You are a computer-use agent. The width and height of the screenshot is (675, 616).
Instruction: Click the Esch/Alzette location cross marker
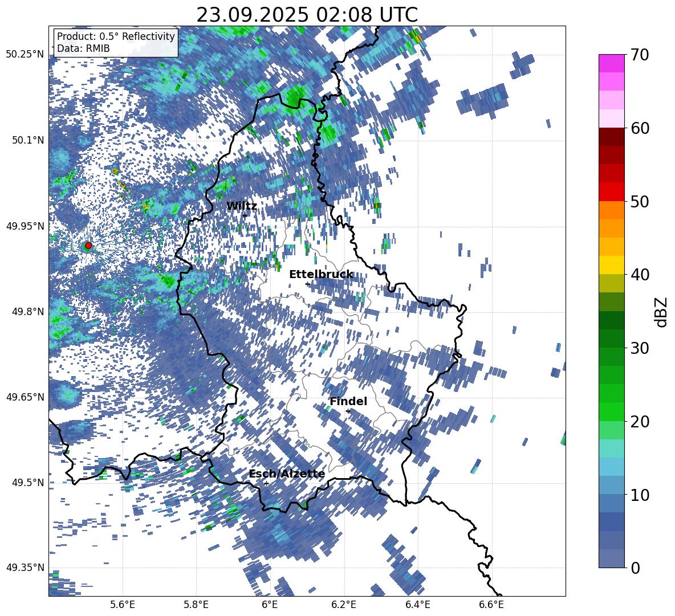coord(266,483)
